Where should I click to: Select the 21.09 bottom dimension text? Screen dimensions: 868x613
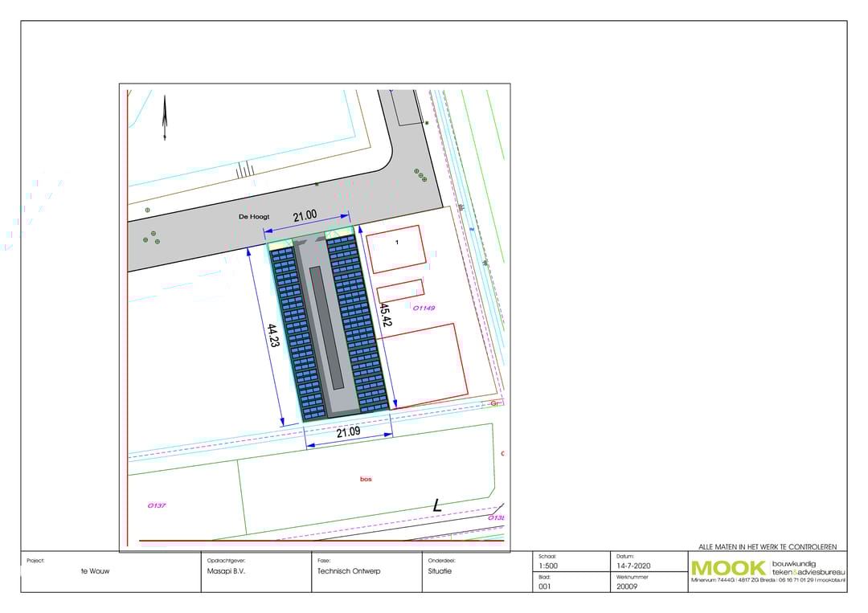(349, 432)
